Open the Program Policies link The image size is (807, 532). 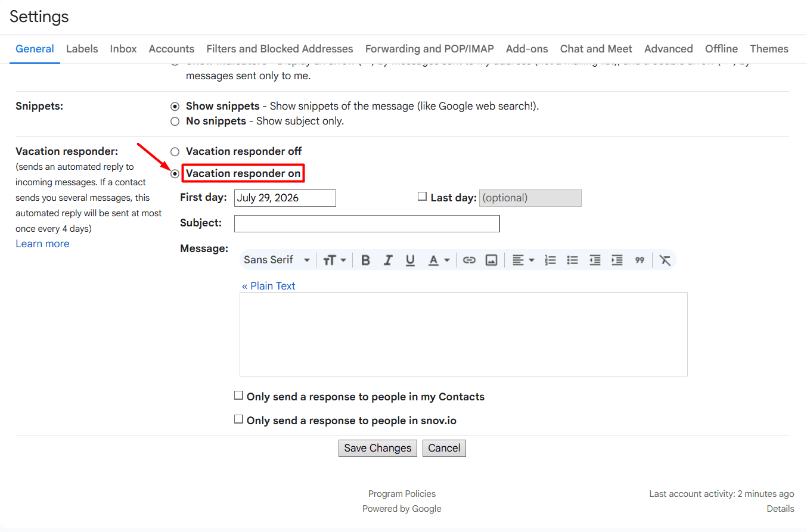coord(402,494)
